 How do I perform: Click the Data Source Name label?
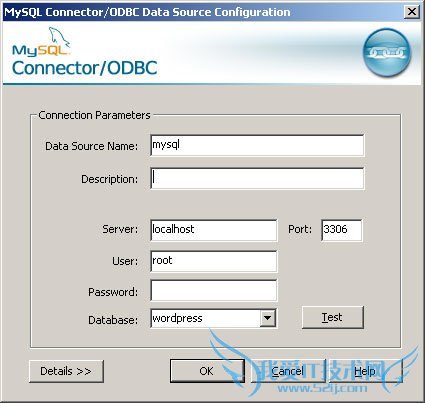[x=91, y=146]
